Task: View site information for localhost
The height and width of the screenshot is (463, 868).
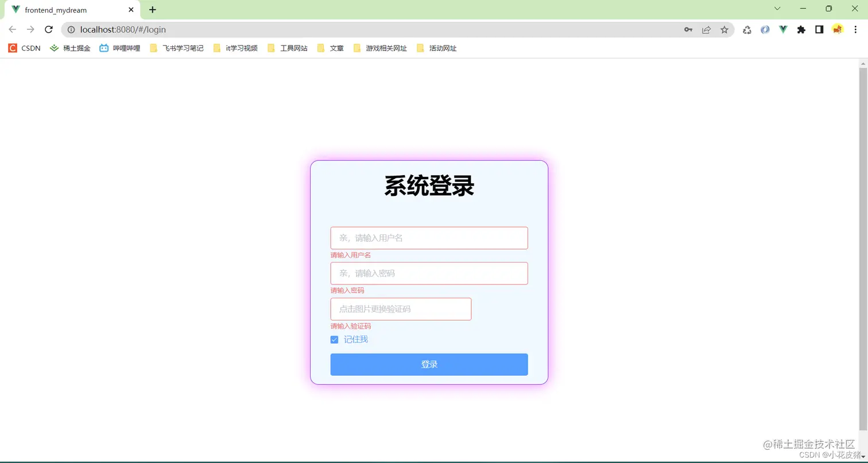Action: (x=71, y=29)
